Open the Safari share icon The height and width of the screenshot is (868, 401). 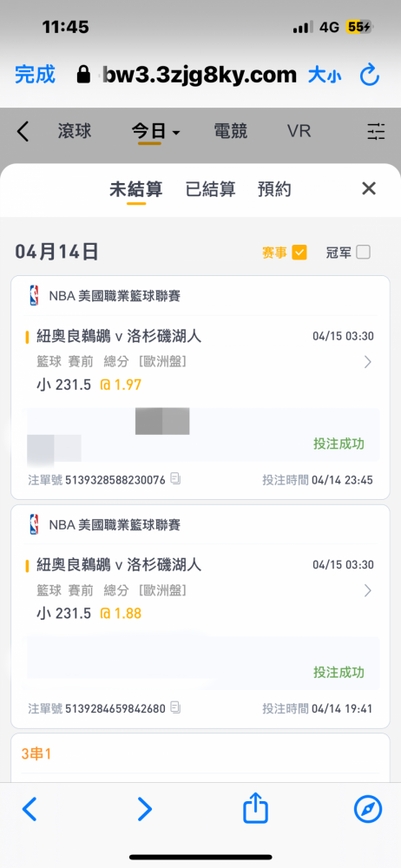click(x=255, y=809)
